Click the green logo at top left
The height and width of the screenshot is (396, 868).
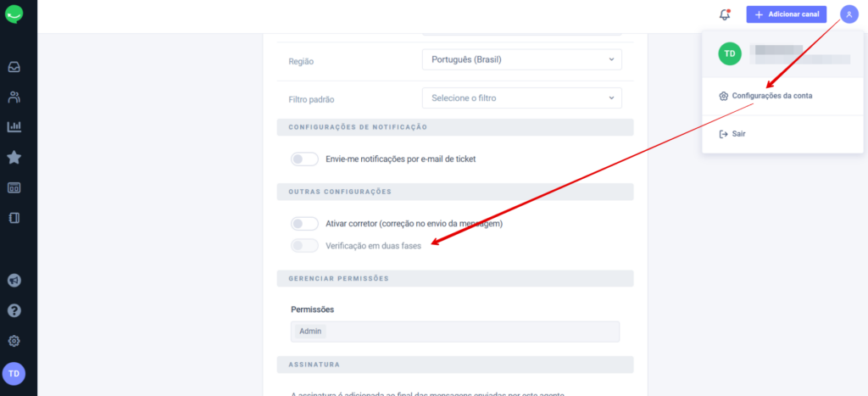tap(14, 14)
